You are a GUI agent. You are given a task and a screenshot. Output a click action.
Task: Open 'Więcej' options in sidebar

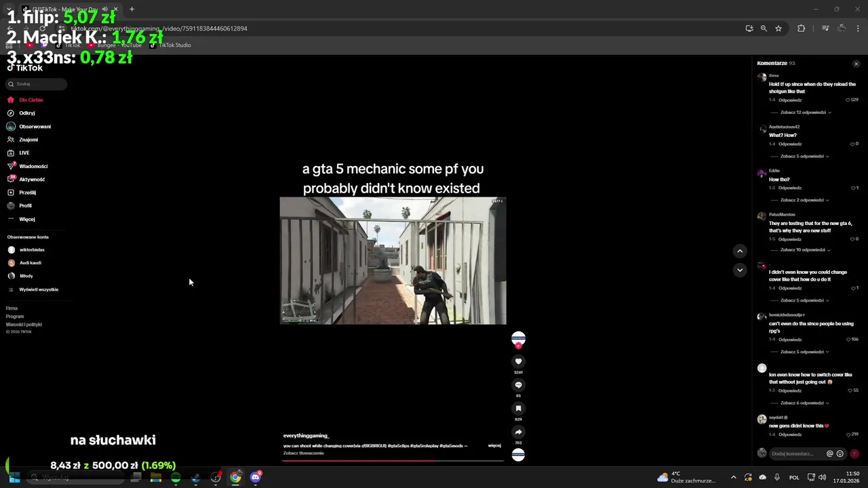[26, 219]
